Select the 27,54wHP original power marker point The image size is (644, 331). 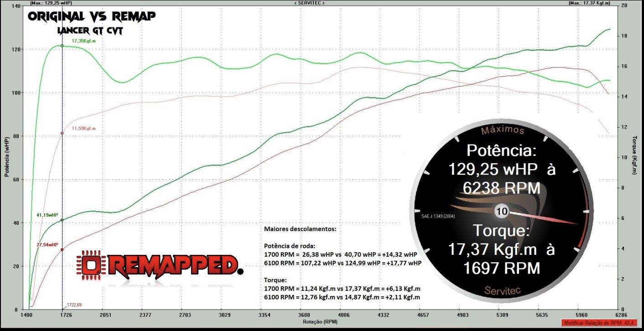click(x=62, y=249)
